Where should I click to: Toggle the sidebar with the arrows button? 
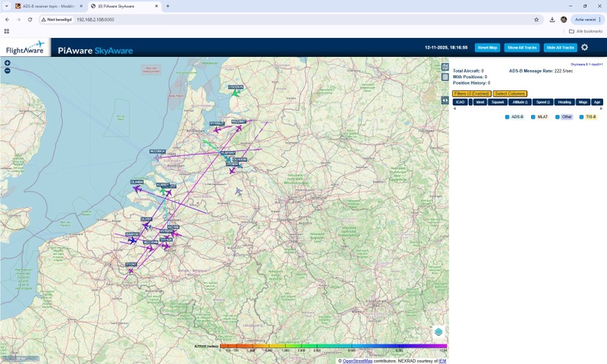click(445, 100)
